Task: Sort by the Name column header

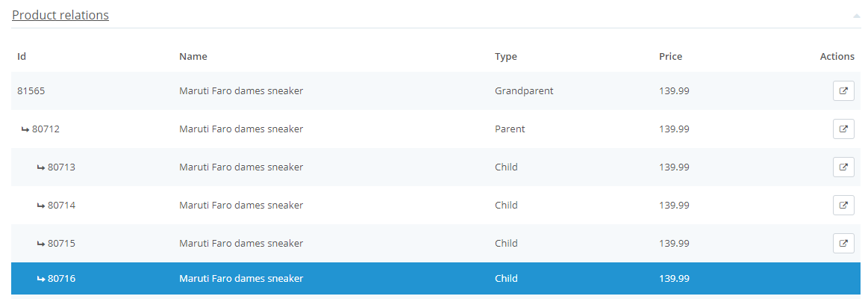Action: tap(193, 57)
